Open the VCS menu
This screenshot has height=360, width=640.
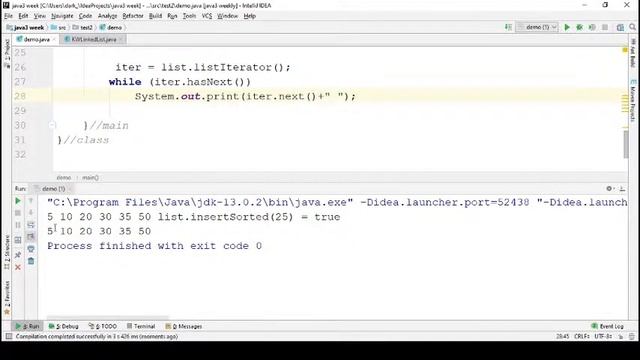pyautogui.click(x=207, y=16)
